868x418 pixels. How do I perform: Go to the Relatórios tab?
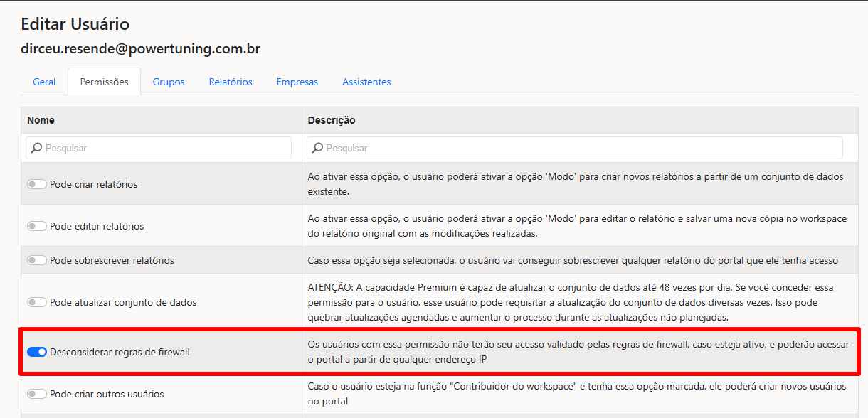click(x=231, y=82)
